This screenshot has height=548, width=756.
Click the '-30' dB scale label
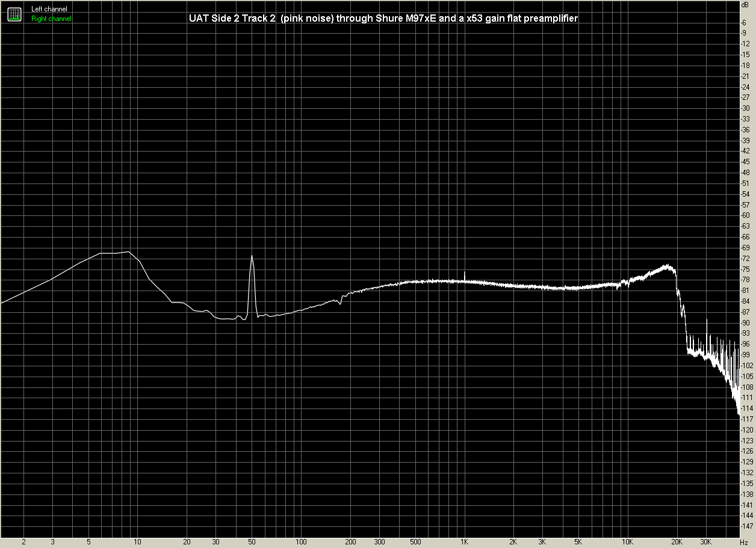coord(745,108)
